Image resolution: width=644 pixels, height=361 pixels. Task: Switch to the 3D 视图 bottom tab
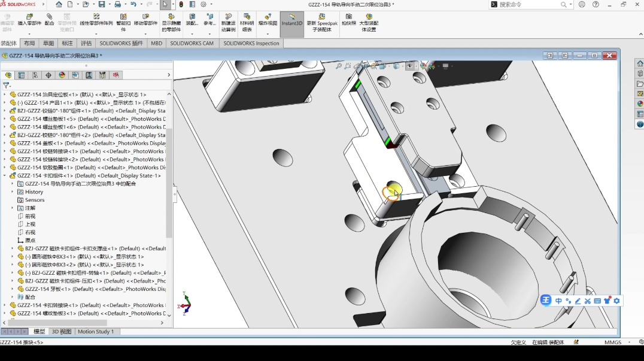coord(62,332)
